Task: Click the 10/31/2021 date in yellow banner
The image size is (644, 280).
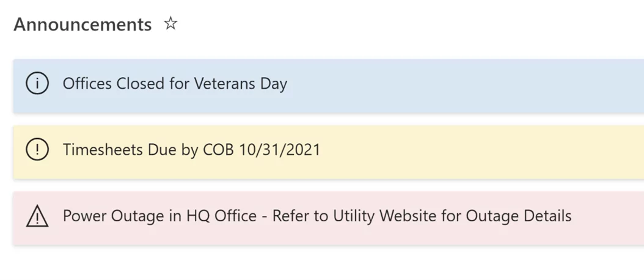Action: pyautogui.click(x=279, y=150)
